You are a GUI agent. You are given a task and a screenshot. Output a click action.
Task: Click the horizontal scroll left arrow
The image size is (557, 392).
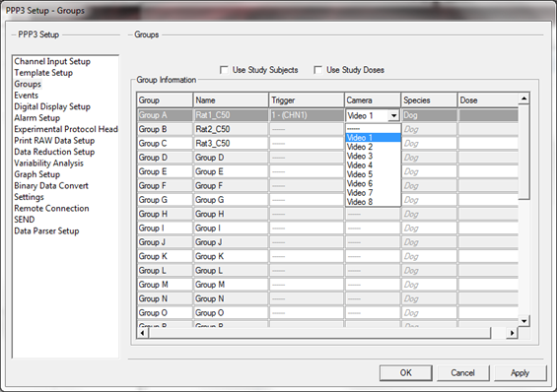coord(143,333)
